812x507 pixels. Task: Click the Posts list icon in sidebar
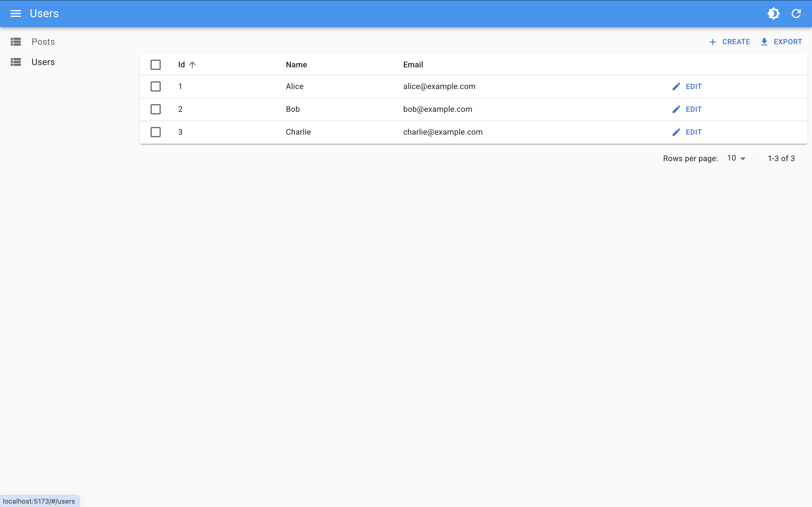pyautogui.click(x=16, y=42)
